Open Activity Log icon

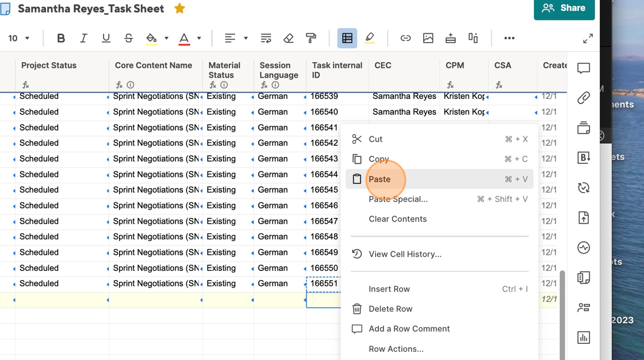pos(584,248)
